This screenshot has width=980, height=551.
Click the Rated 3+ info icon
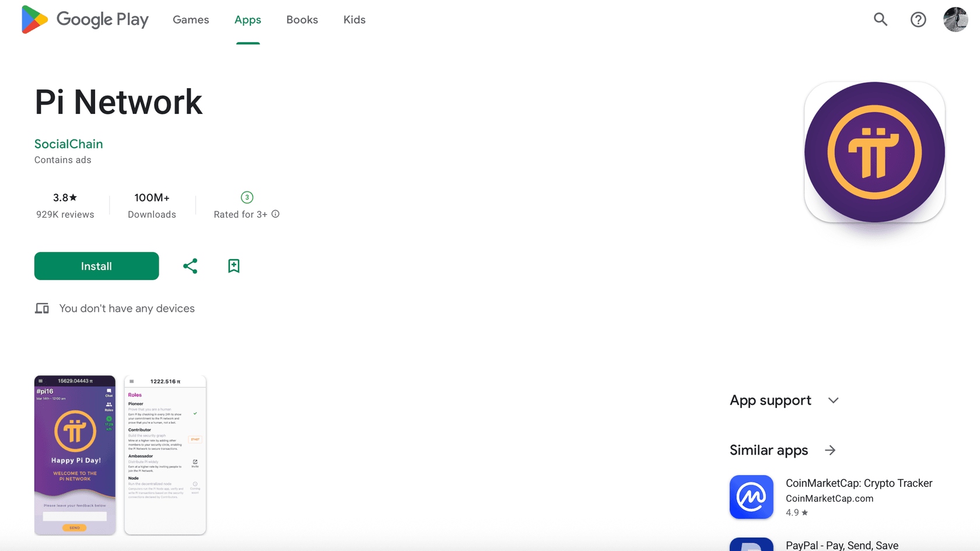pos(275,214)
